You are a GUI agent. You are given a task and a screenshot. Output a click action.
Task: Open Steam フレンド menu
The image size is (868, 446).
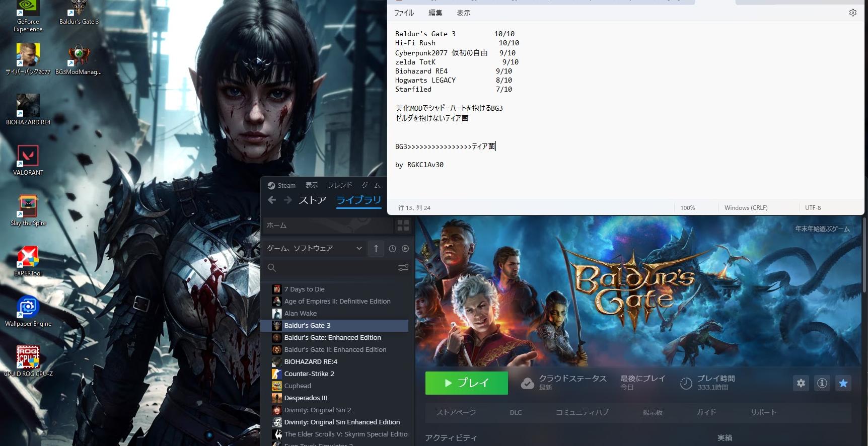point(340,185)
